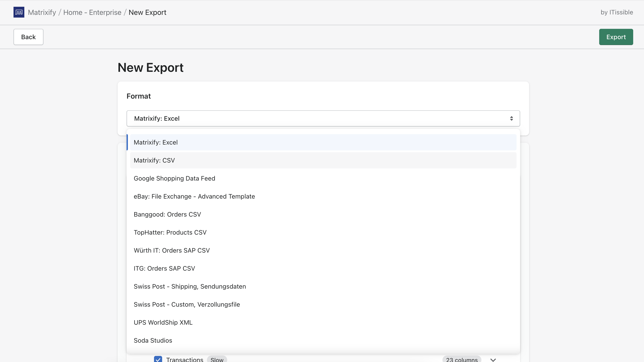Select ITG: Orders SAP CSV option
This screenshot has height=362, width=644.
point(323,268)
